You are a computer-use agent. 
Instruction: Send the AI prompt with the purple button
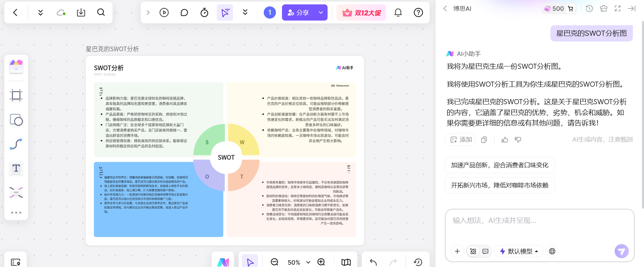pos(621,251)
